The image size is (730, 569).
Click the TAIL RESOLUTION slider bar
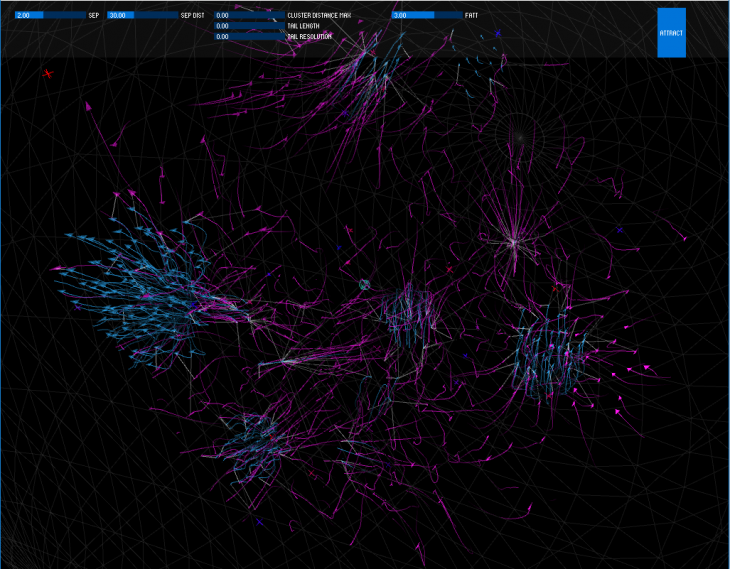(x=249, y=36)
